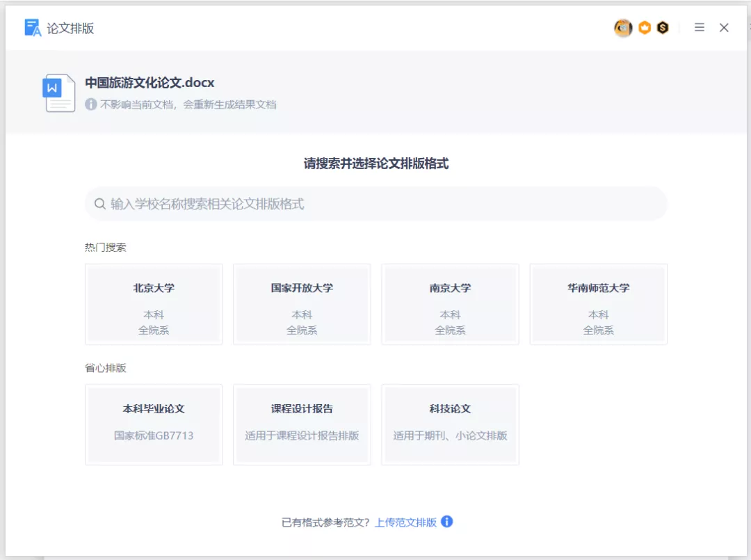This screenshot has width=751, height=560.
Task: Select the 南京大学 format card
Action: (x=450, y=303)
